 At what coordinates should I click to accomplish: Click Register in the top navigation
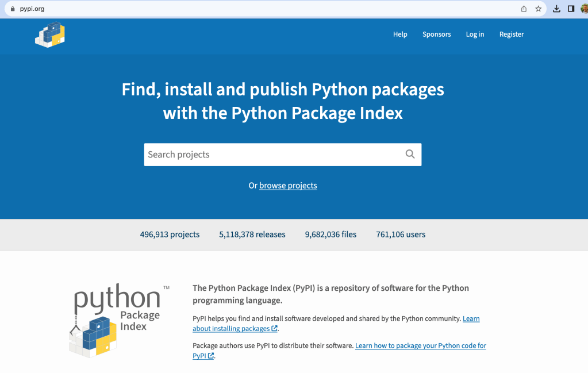pos(511,34)
